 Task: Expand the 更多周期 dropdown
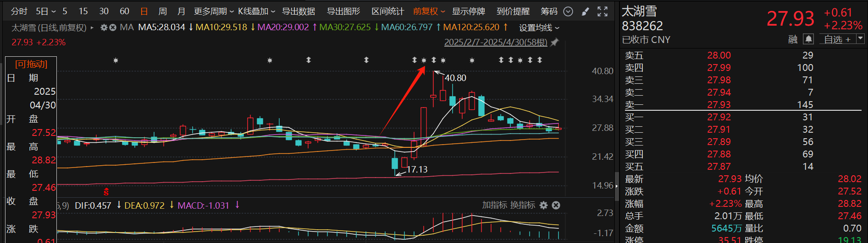pyautogui.click(x=214, y=11)
